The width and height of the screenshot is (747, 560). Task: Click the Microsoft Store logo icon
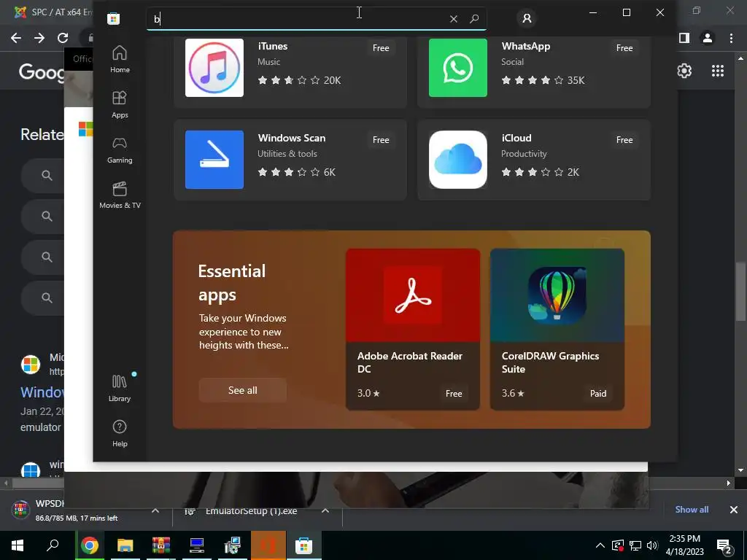pos(113,18)
